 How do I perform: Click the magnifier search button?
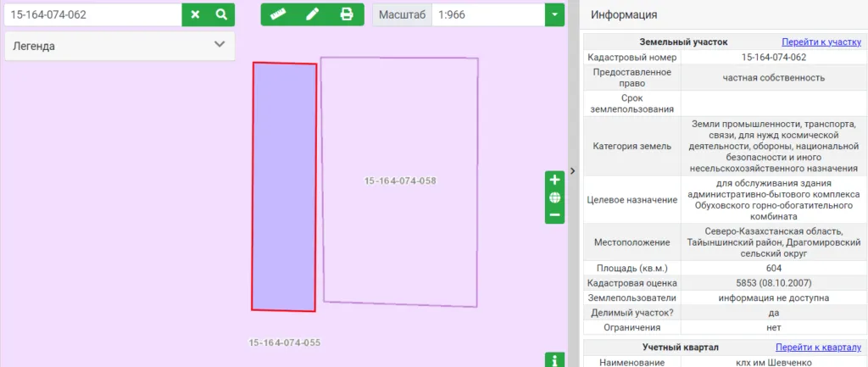(x=221, y=14)
